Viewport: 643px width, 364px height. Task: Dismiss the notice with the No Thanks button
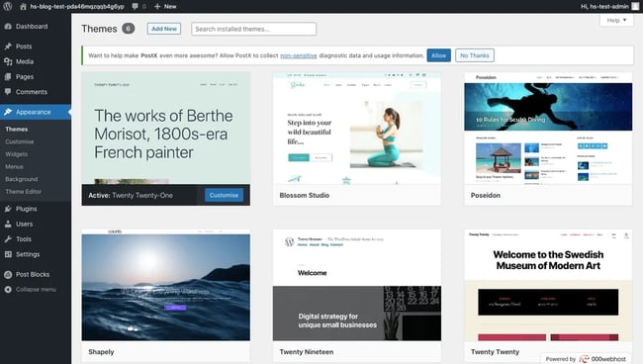(475, 55)
